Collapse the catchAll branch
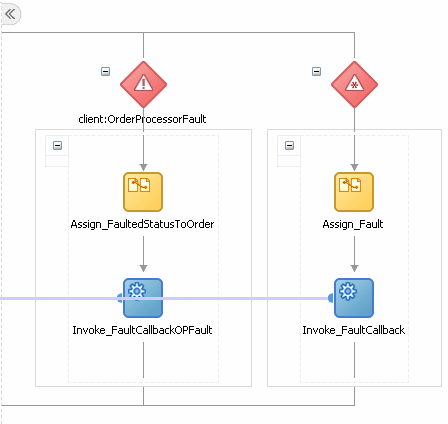448x424 pixels. point(316,71)
